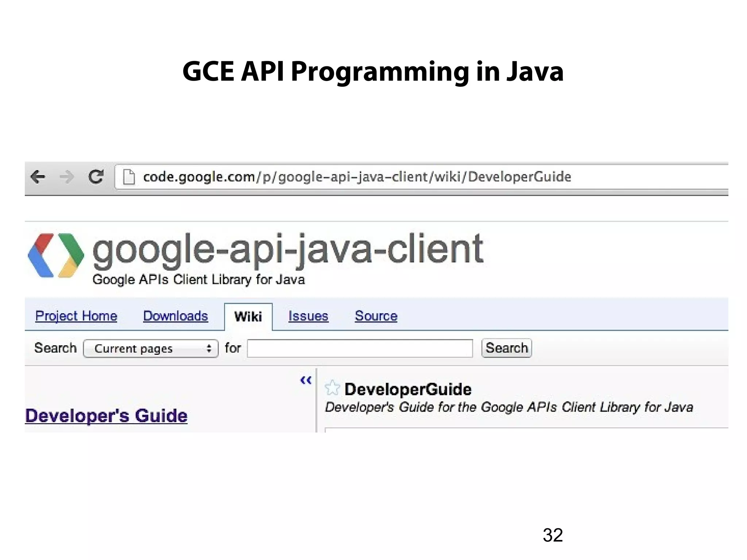Click the italic Developer's Guide description text

coord(509,407)
